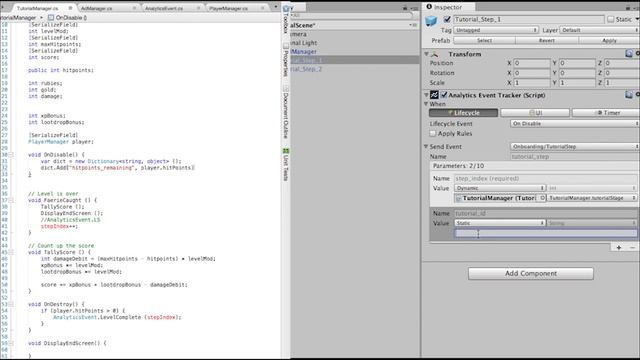
Task: Click the Inspector panel lock icon
Action: tap(628, 7)
